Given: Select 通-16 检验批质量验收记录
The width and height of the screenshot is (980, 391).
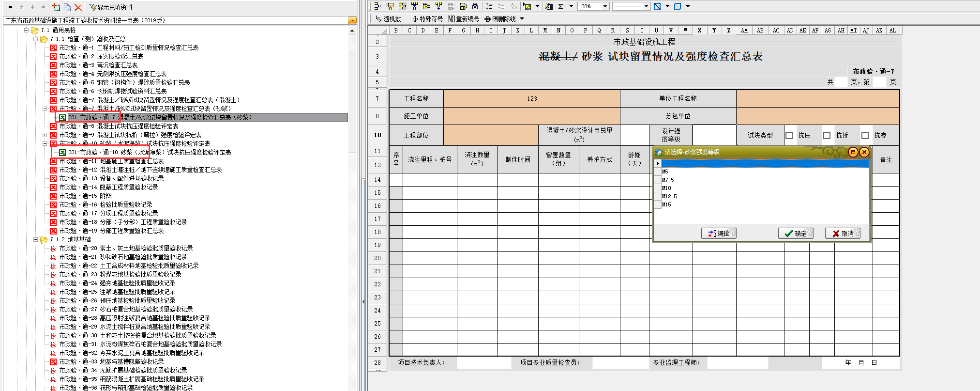Looking at the screenshot, I should coord(106,204).
